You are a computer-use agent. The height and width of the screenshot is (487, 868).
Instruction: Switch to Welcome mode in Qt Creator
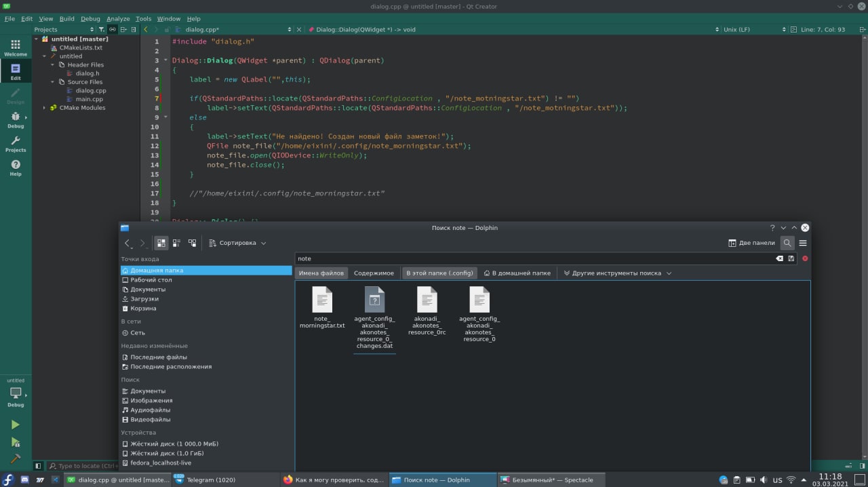pyautogui.click(x=16, y=47)
